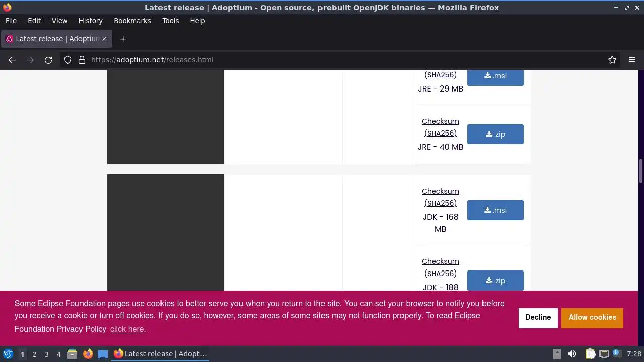The height and width of the screenshot is (362, 644).
Task: Launch Firefox from the taskbar quick launcher
Action: [88, 354]
